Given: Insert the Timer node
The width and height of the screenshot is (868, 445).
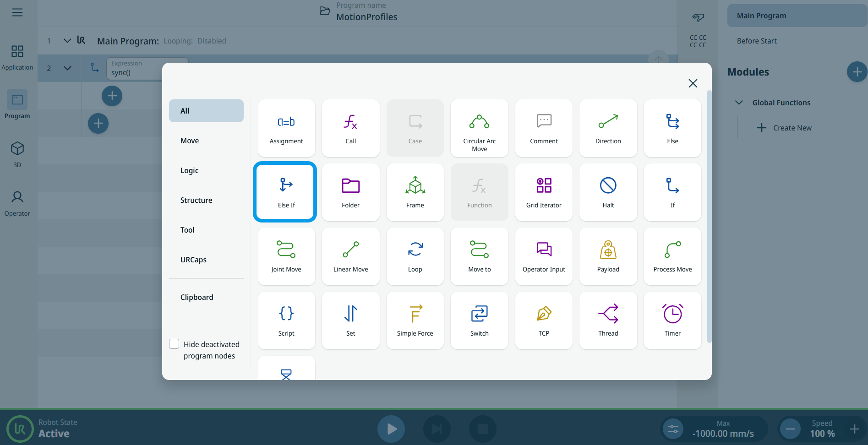Looking at the screenshot, I should click(x=672, y=320).
